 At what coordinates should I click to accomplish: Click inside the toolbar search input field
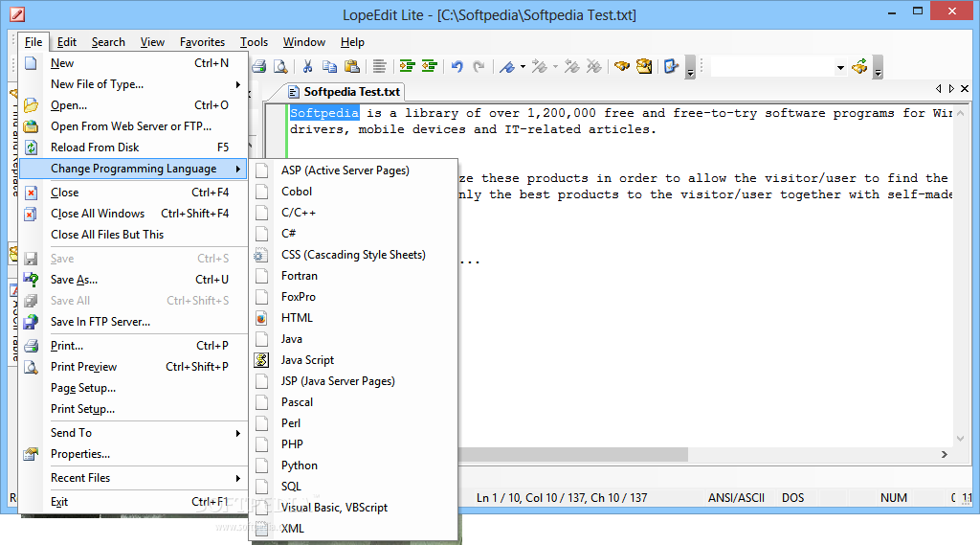(x=772, y=67)
